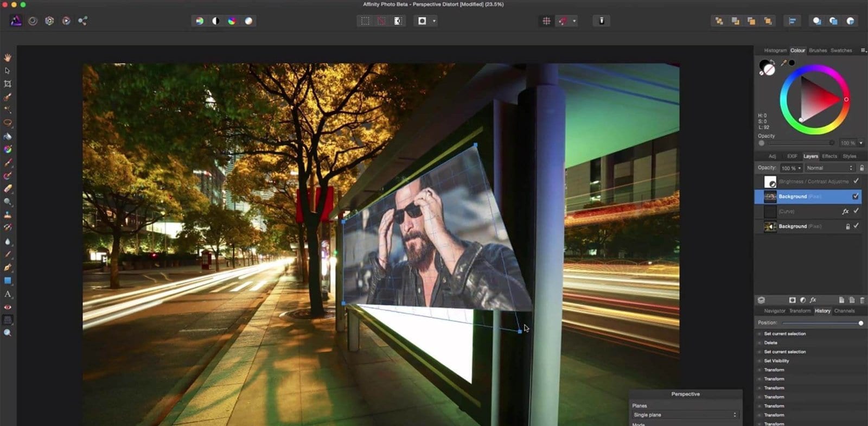Image resolution: width=868 pixels, height=426 pixels.
Task: Open the colour opacity 100 % dropdown arrow
Action: tap(861, 143)
